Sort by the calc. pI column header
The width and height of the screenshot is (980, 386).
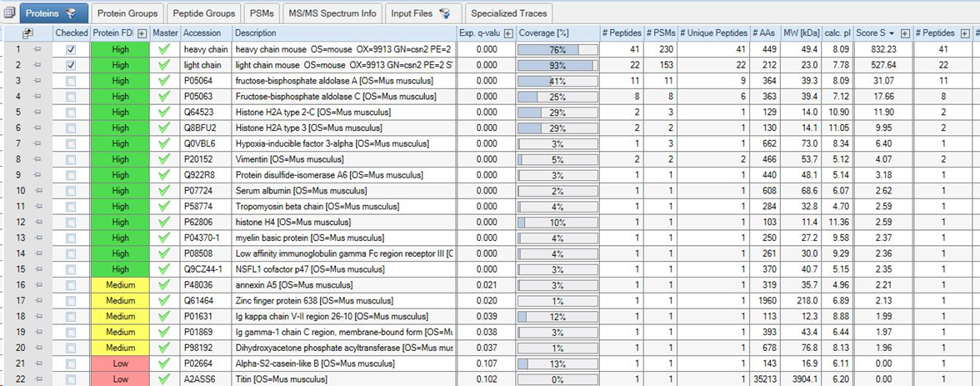pyautogui.click(x=837, y=33)
